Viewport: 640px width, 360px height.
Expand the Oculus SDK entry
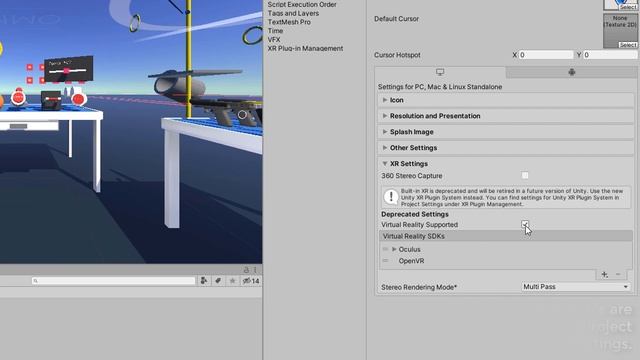pyautogui.click(x=394, y=249)
